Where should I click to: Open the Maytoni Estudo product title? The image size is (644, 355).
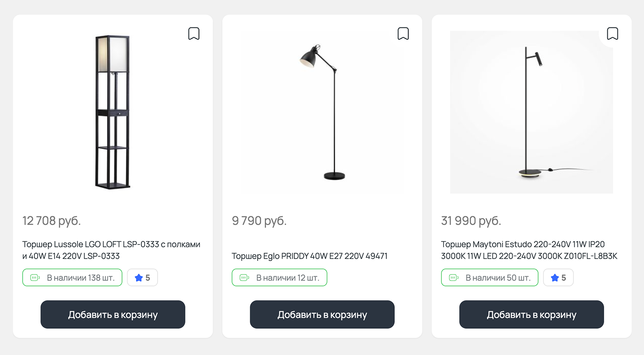pos(529,250)
